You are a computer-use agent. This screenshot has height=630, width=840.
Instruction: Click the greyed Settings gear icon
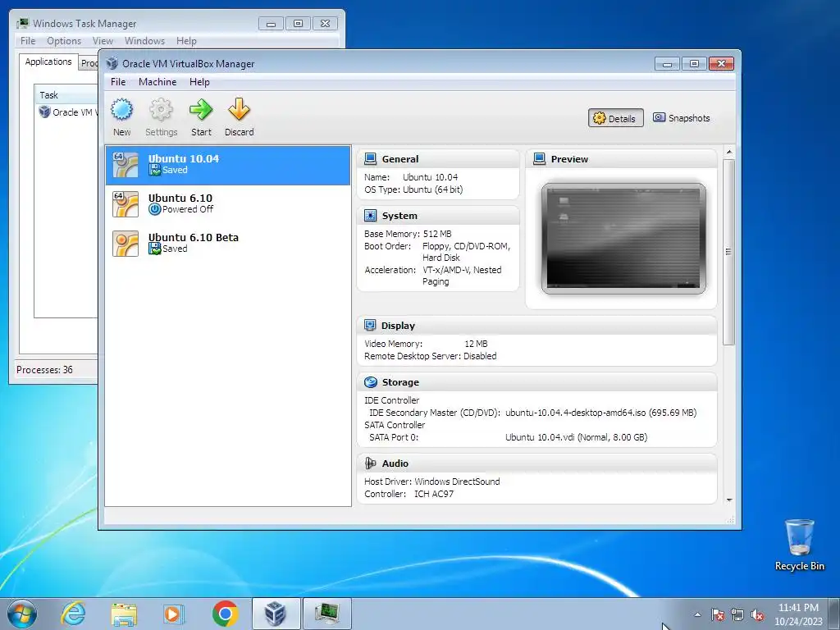(x=161, y=109)
